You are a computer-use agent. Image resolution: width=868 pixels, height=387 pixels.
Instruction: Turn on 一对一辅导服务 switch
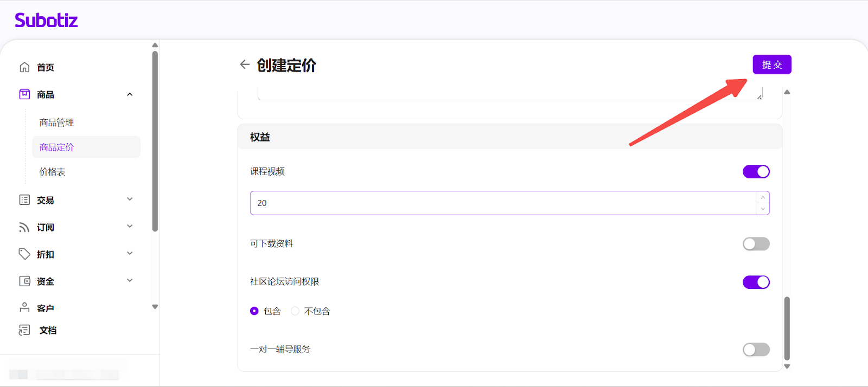click(x=756, y=350)
